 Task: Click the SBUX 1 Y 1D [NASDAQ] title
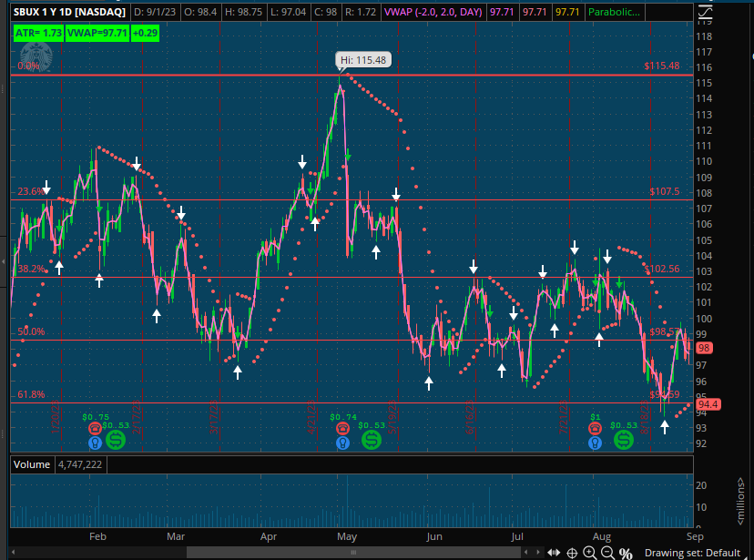point(70,12)
